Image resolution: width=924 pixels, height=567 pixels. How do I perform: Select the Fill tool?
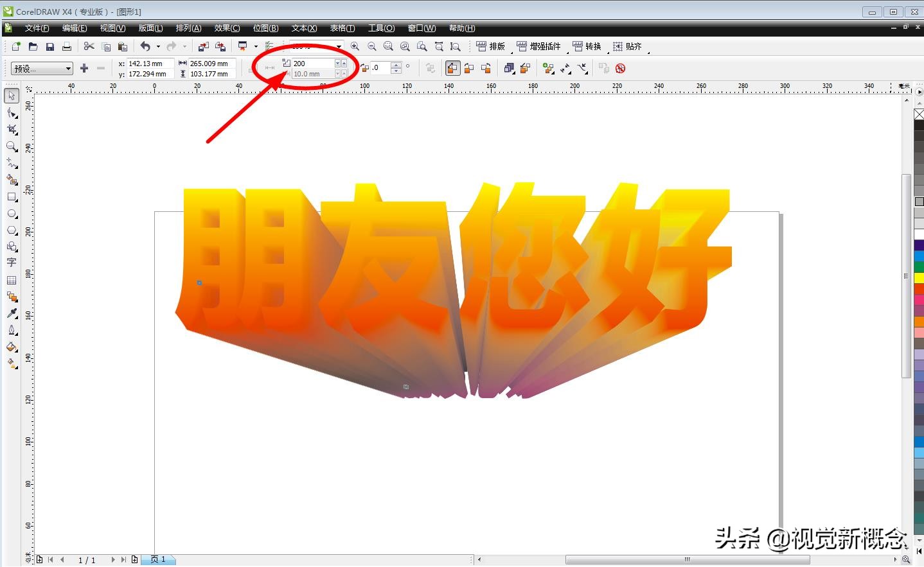point(11,347)
